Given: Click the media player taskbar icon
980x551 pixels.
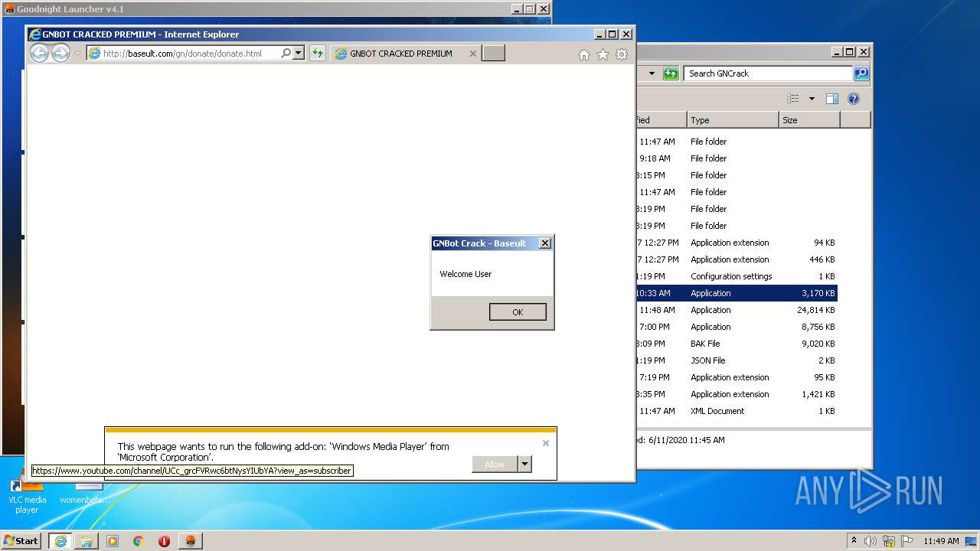Looking at the screenshot, I should 113,540.
